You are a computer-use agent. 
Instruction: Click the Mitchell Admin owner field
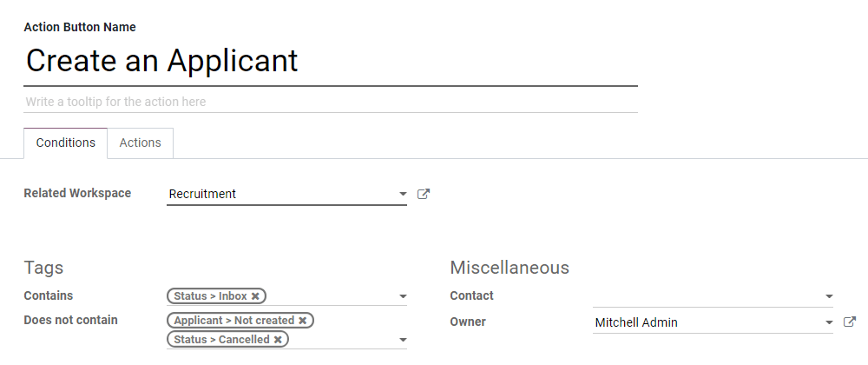(x=703, y=322)
